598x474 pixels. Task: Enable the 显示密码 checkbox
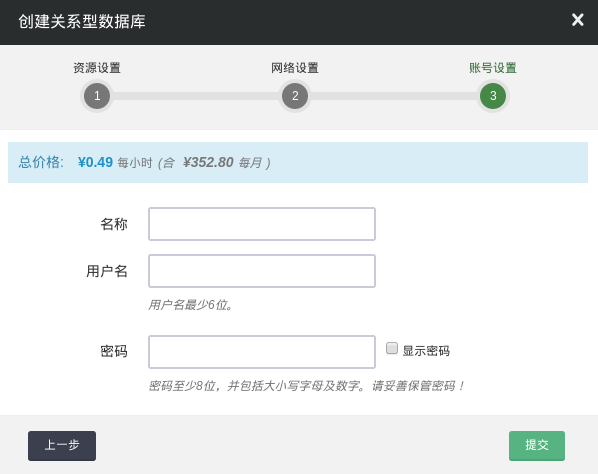[392, 348]
